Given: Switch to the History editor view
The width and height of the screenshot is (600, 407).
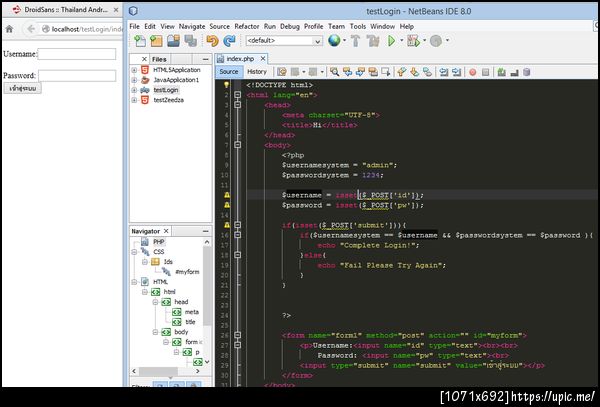Looking at the screenshot, I should [x=257, y=72].
